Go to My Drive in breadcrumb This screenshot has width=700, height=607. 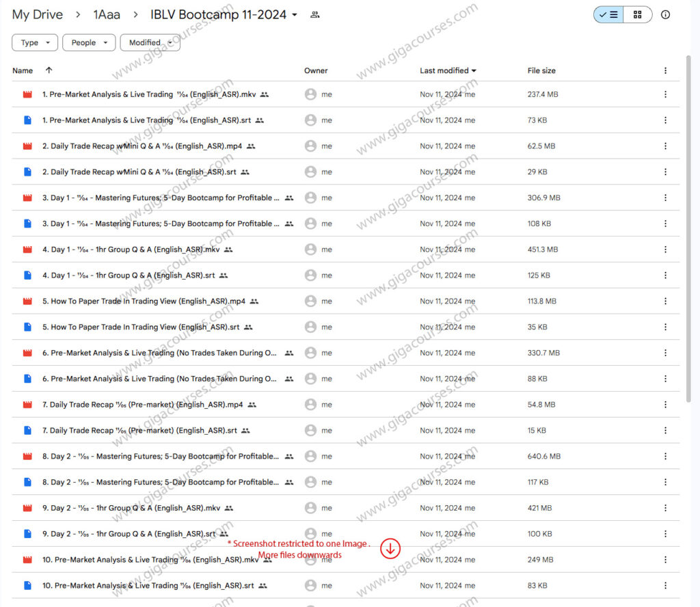coord(37,15)
